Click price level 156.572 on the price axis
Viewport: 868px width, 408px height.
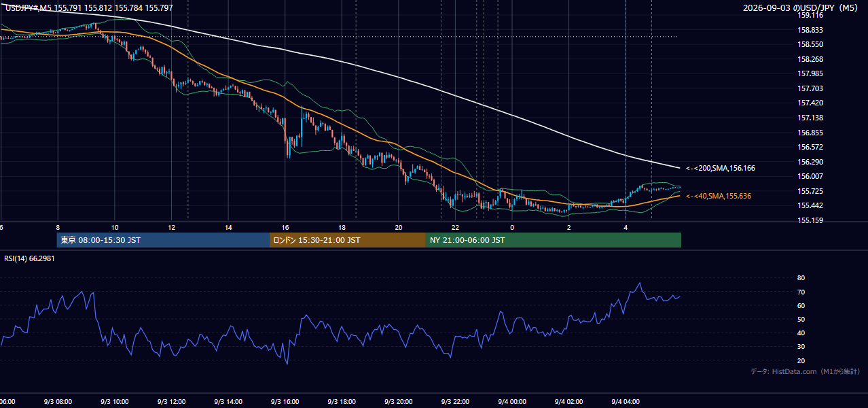(x=810, y=147)
